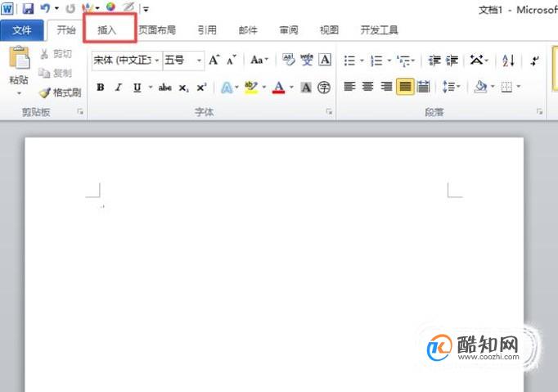The width and height of the screenshot is (558, 392).
Task: Click the 粘贴 paste icon
Action: coord(19,57)
